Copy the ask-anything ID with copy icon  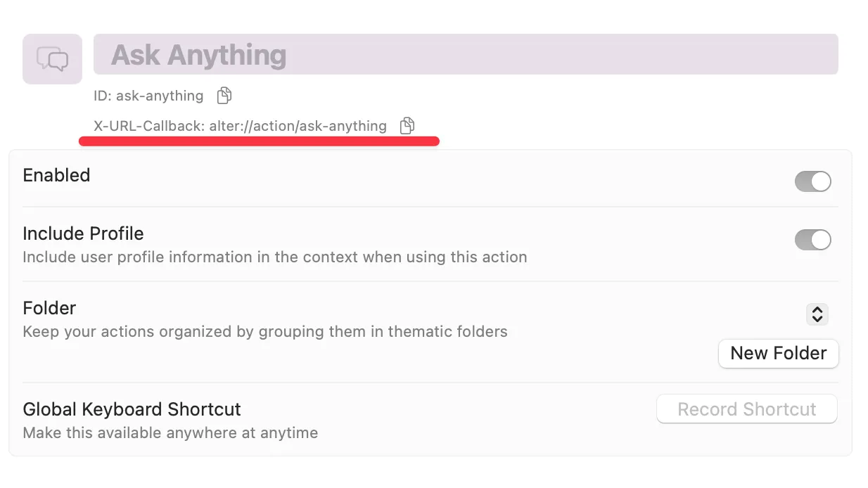point(224,95)
